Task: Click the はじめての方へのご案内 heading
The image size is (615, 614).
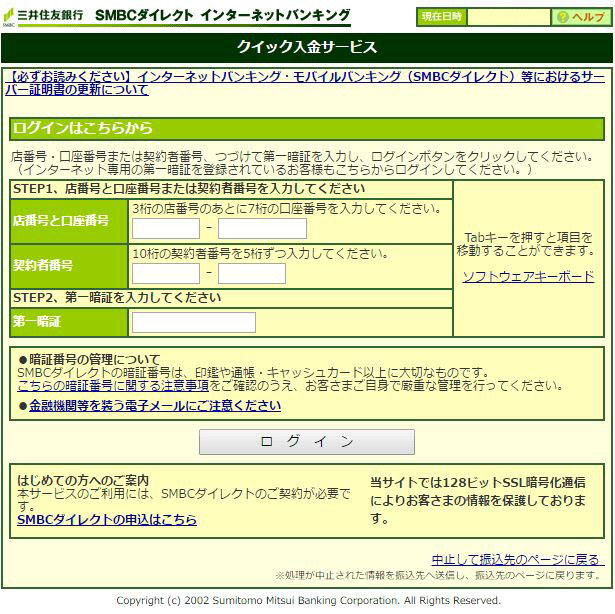Action: pyautogui.click(x=83, y=480)
